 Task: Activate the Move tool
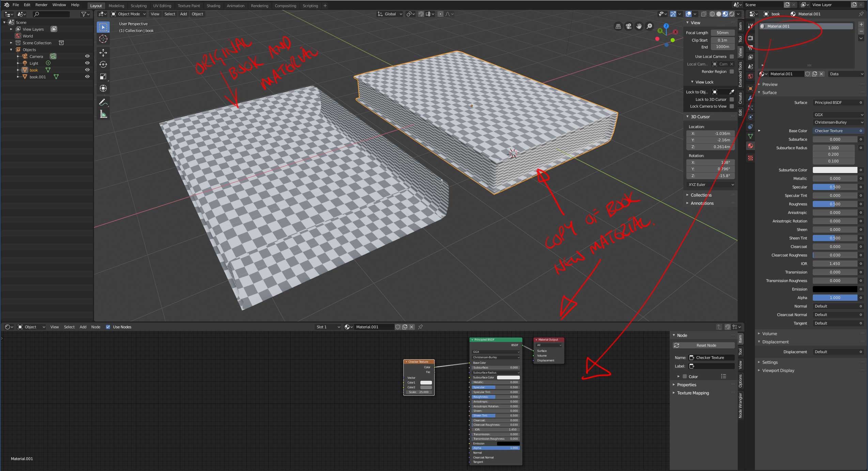[103, 52]
